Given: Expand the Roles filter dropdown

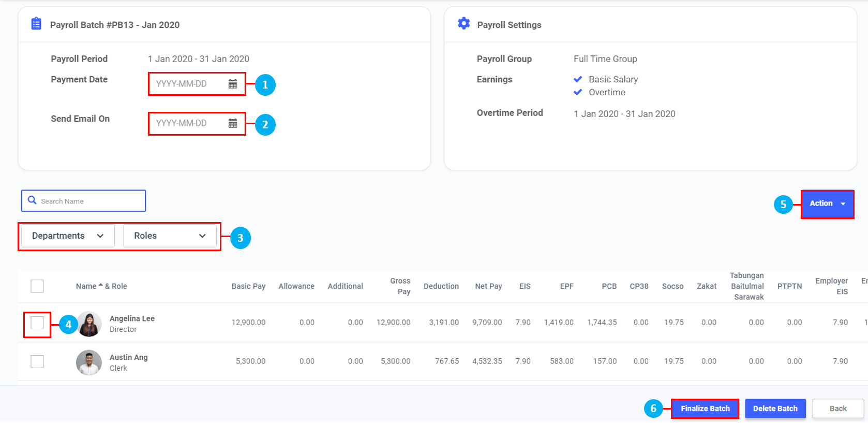Looking at the screenshot, I should click(170, 236).
